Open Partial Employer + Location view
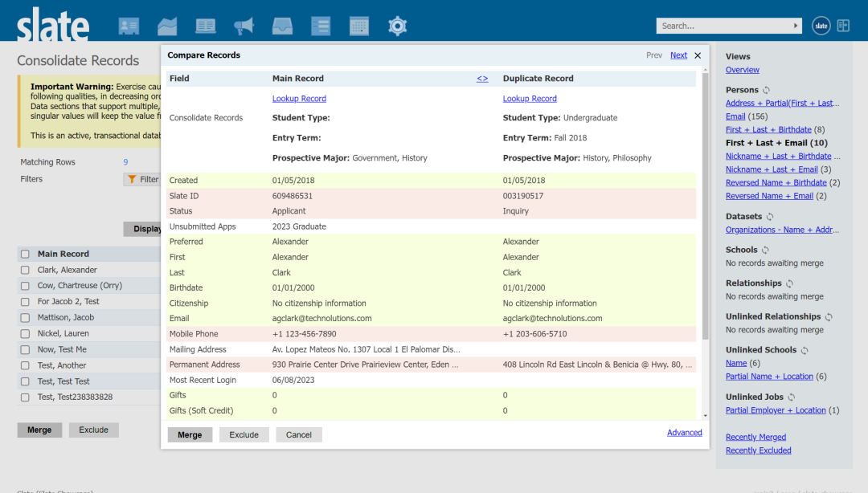The width and height of the screenshot is (868, 493). pyautogui.click(x=776, y=410)
